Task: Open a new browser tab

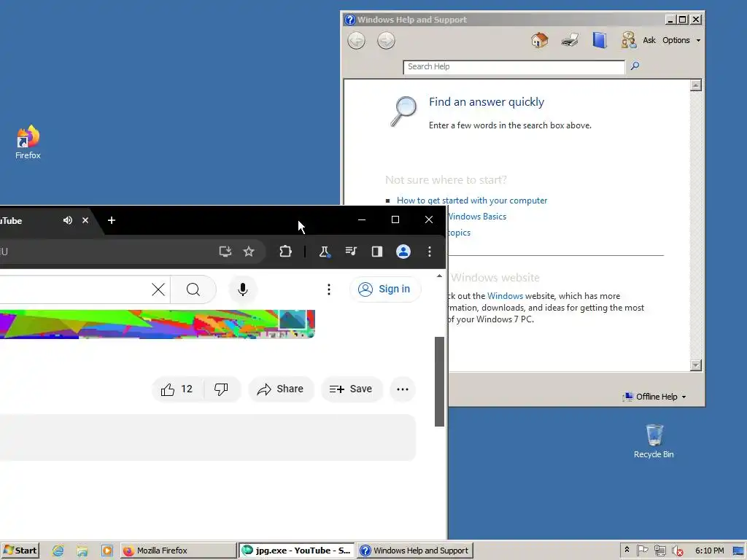Action: (x=112, y=220)
